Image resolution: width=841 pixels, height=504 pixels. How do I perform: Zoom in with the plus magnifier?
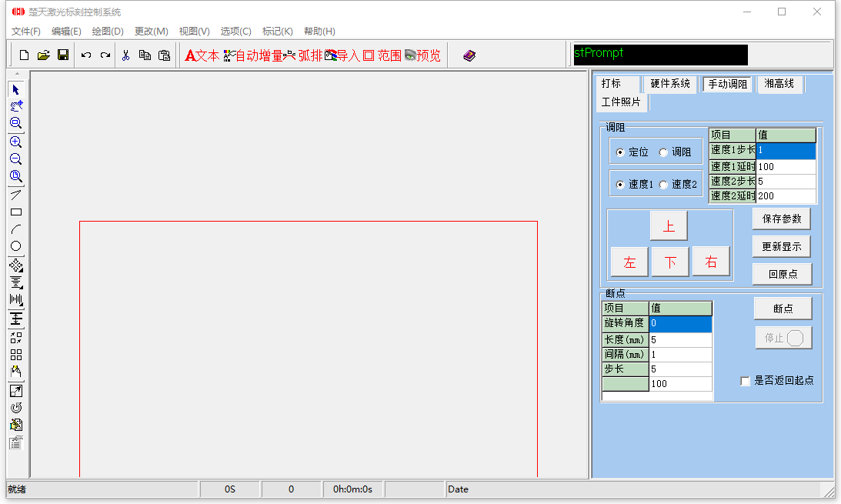click(x=16, y=142)
